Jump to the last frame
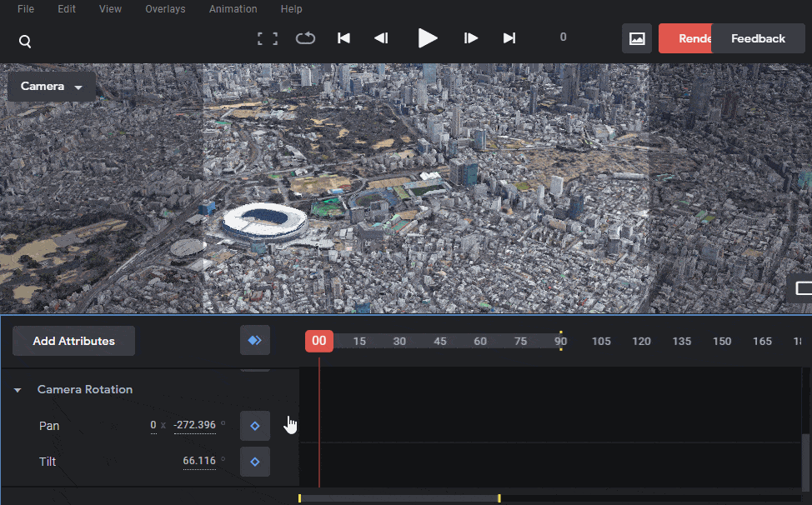The height and width of the screenshot is (505, 812). pyautogui.click(x=509, y=37)
